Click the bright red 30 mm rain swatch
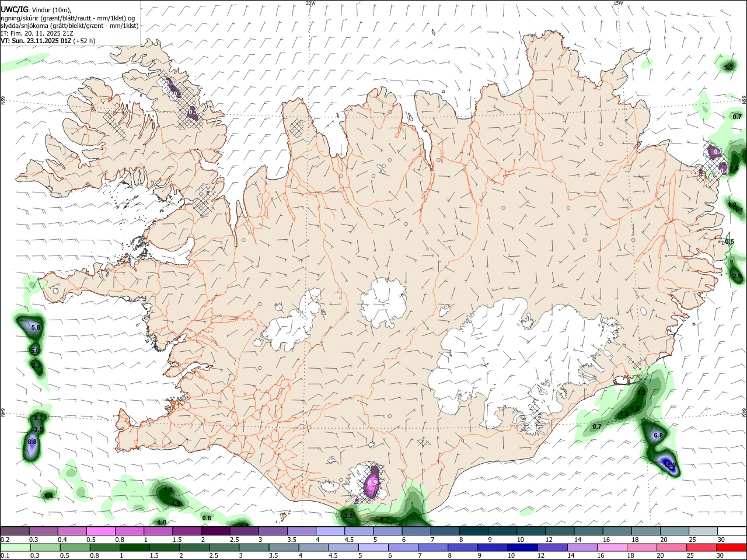The image size is (747, 560). point(731,548)
